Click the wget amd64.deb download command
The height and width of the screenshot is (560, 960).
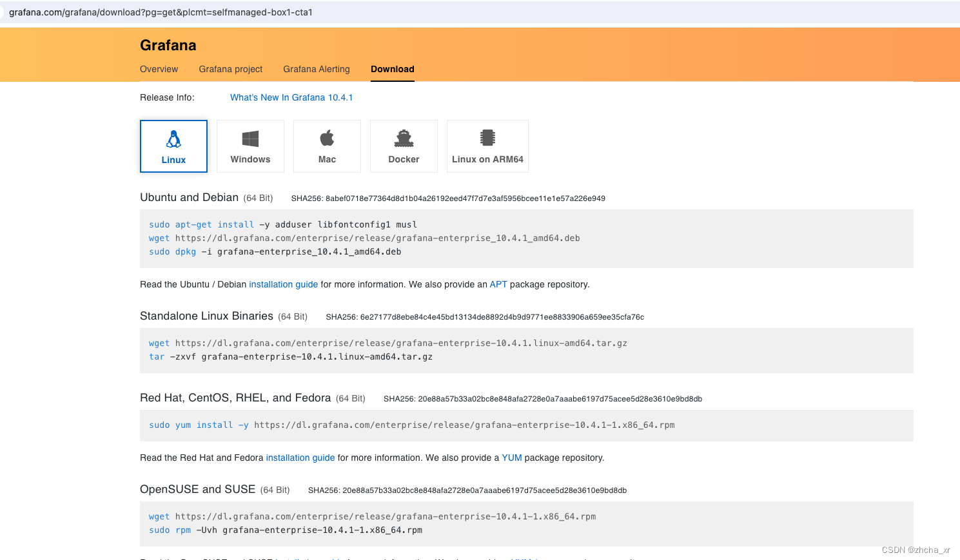[x=364, y=238]
